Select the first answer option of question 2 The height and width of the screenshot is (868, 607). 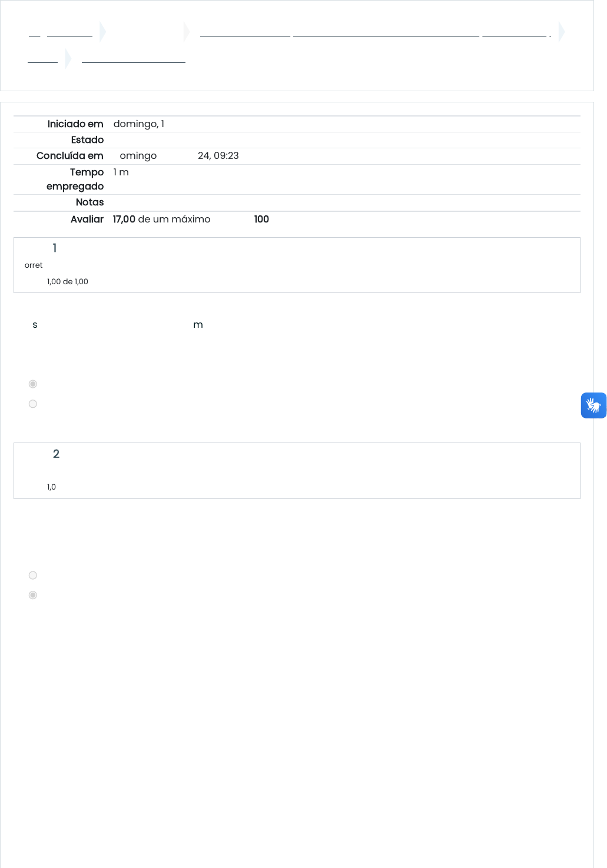[33, 575]
